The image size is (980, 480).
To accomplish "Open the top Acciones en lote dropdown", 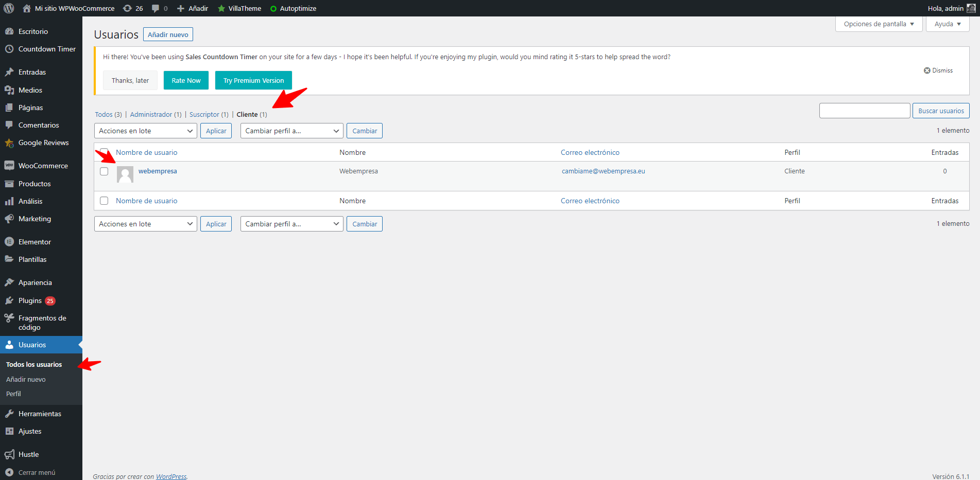I will point(146,131).
